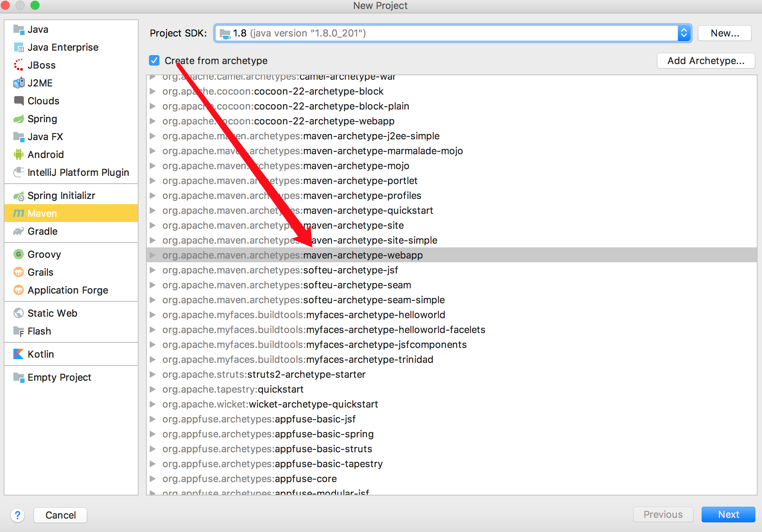This screenshot has height=532, width=762.
Task: Click the Java project type icon
Action: coord(19,29)
